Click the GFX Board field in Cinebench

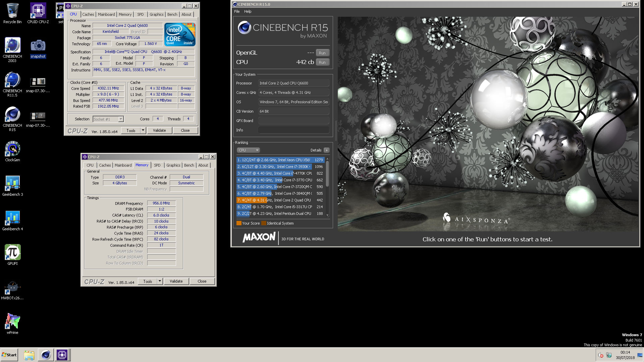(x=293, y=121)
